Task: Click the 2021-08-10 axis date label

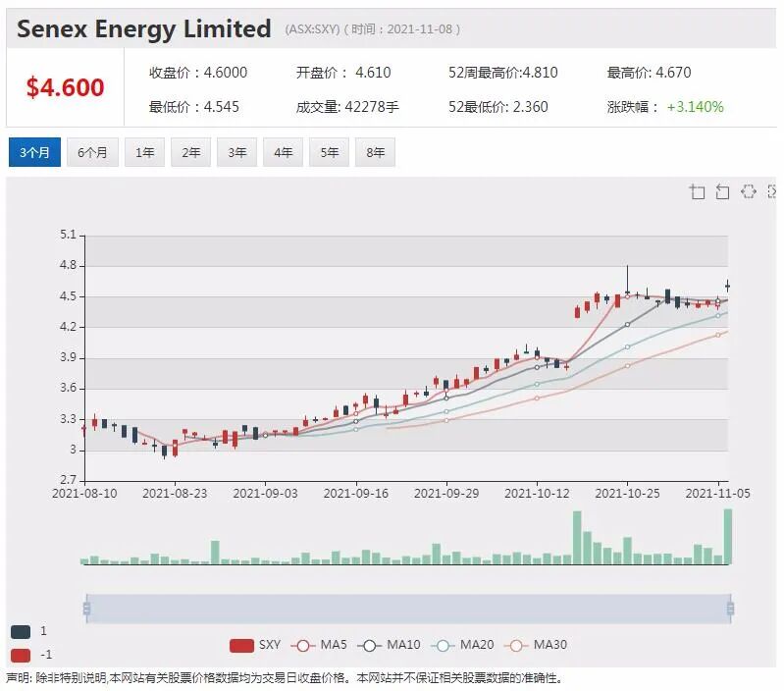Action: pos(84,494)
